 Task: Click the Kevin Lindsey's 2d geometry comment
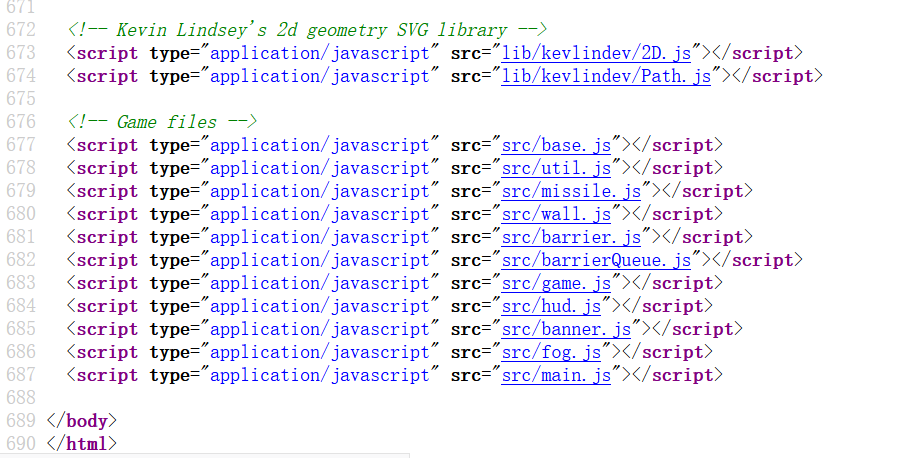point(307,30)
